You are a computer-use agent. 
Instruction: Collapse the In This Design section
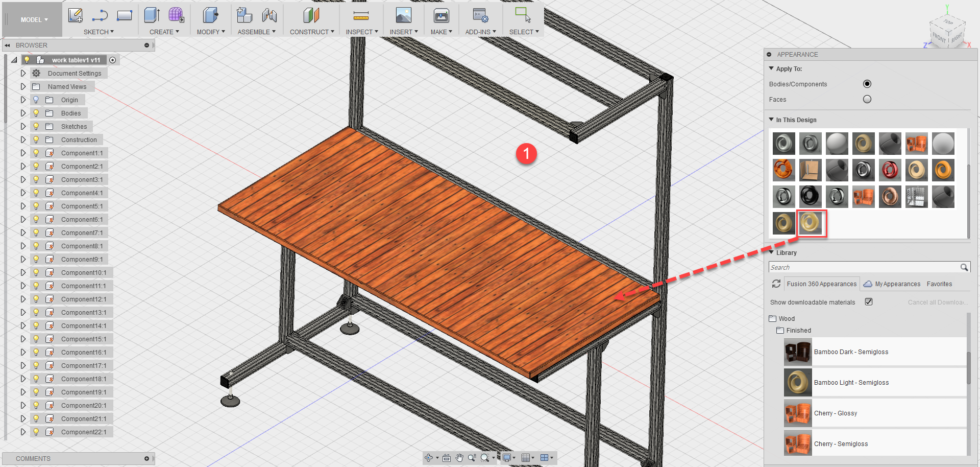pyautogui.click(x=771, y=120)
